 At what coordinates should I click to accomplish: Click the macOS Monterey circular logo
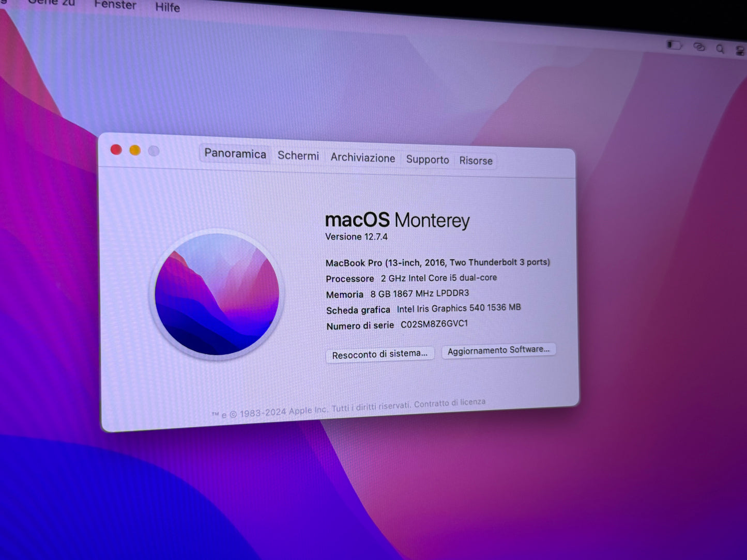(217, 294)
